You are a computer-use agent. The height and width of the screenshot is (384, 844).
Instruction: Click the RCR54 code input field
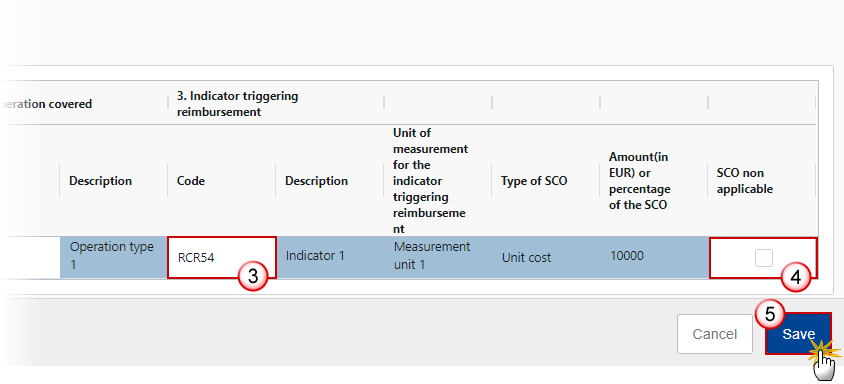click(x=222, y=257)
